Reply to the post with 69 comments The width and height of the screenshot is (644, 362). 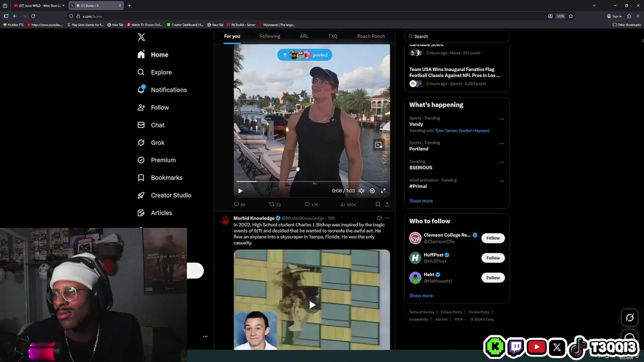[239, 205]
